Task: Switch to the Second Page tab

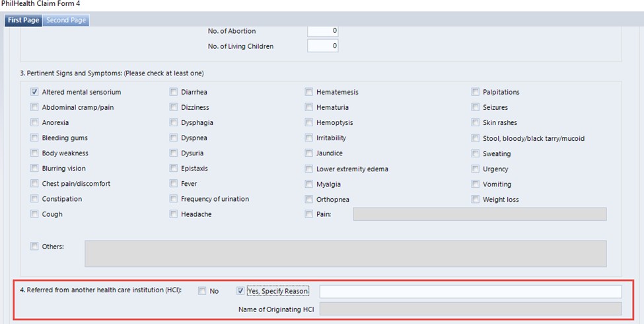Action: (x=66, y=20)
